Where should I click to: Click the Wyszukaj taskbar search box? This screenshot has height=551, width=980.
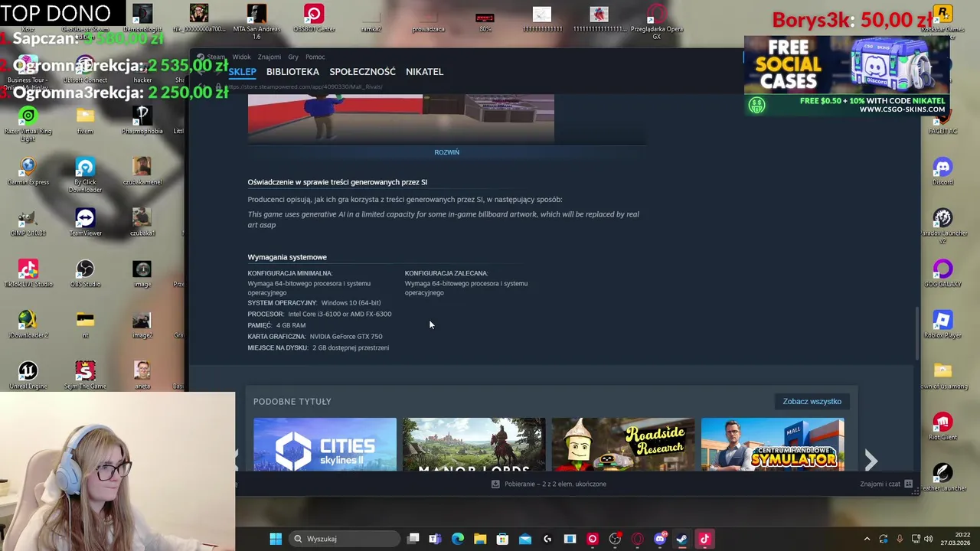pos(343,539)
